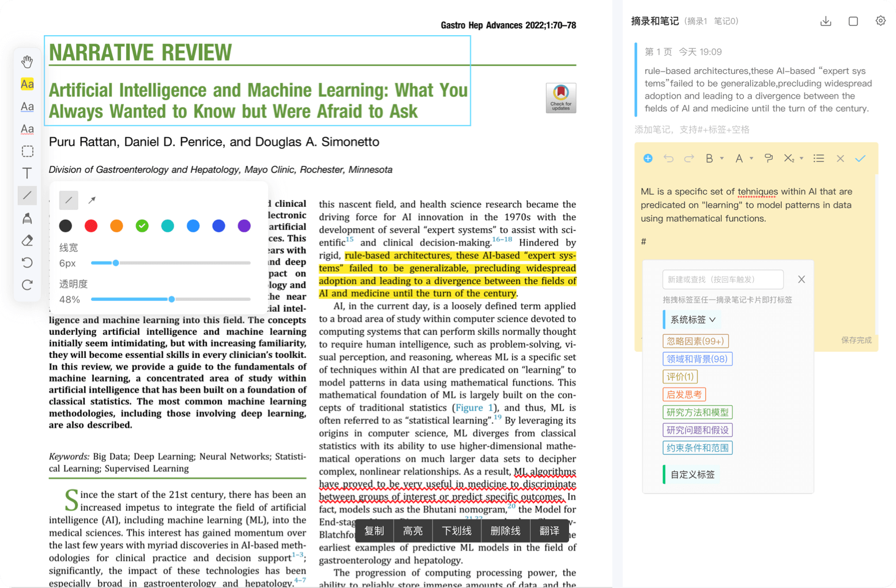Insert a bulleted list in note
The width and height of the screenshot is (896, 588).
pos(819,159)
